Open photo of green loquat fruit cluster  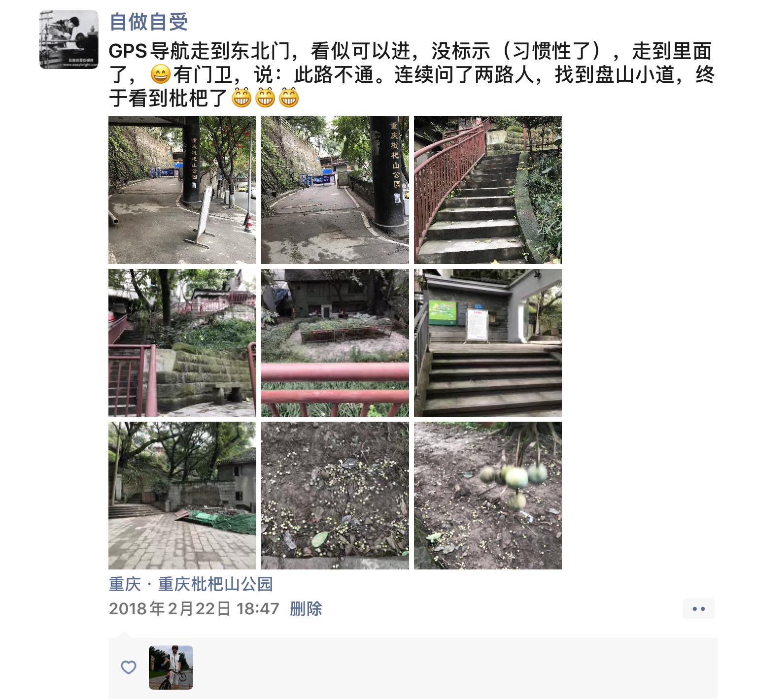[488, 496]
